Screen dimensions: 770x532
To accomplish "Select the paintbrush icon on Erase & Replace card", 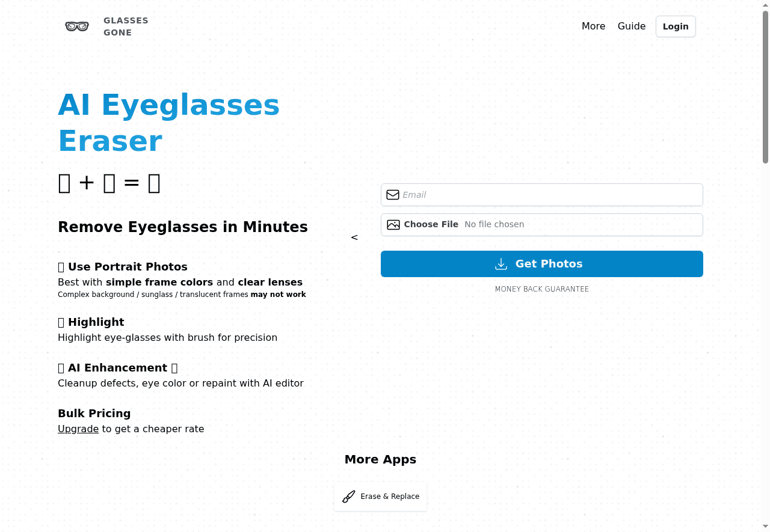I will click(x=348, y=497).
